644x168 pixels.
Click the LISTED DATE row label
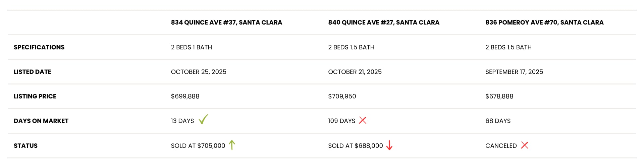pyautogui.click(x=33, y=72)
